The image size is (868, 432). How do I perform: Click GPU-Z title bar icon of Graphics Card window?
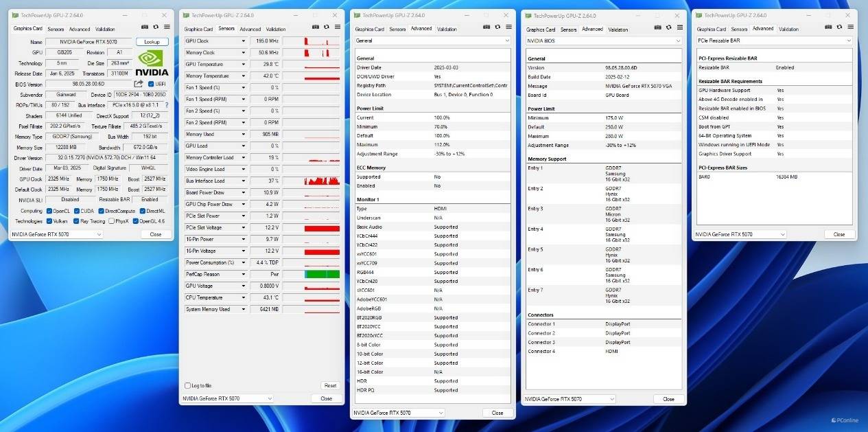15,15
